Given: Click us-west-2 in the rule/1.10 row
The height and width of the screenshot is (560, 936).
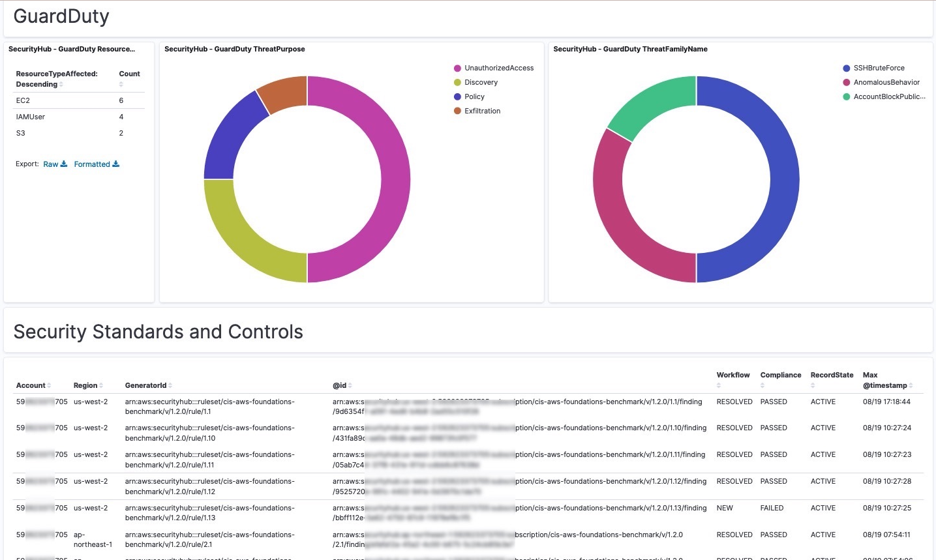Looking at the screenshot, I should (91, 428).
